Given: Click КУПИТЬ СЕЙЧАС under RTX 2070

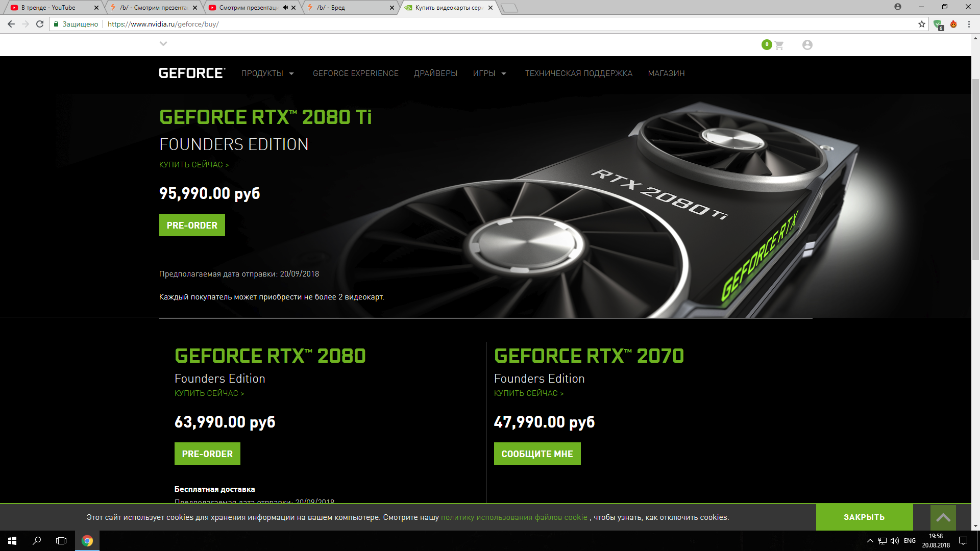Looking at the screenshot, I should point(529,393).
